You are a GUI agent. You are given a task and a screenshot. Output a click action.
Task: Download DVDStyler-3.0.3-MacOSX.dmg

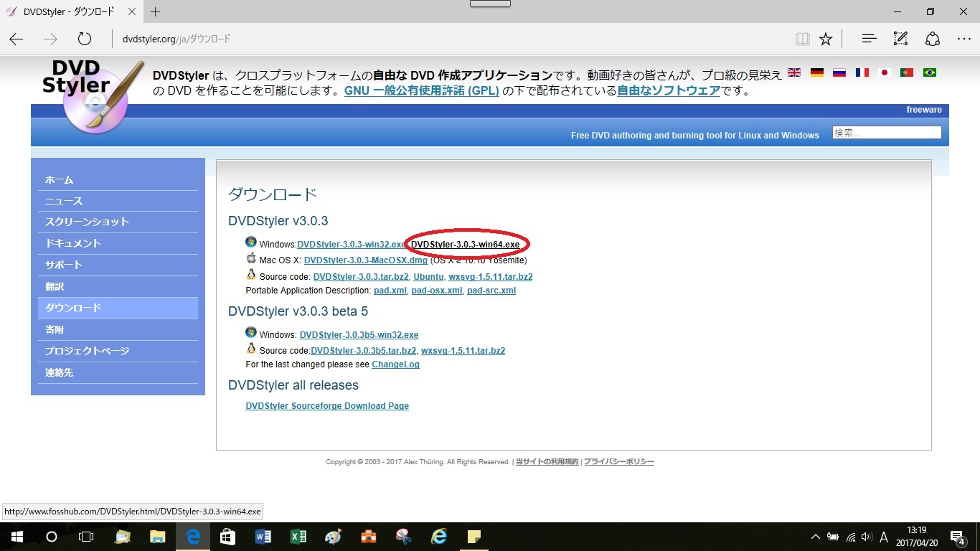point(366,260)
